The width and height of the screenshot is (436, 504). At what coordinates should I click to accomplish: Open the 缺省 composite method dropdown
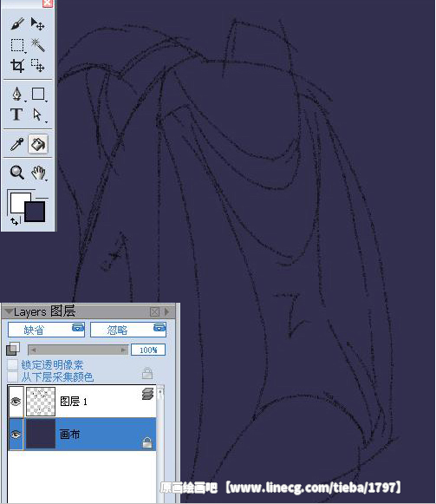pos(46,330)
